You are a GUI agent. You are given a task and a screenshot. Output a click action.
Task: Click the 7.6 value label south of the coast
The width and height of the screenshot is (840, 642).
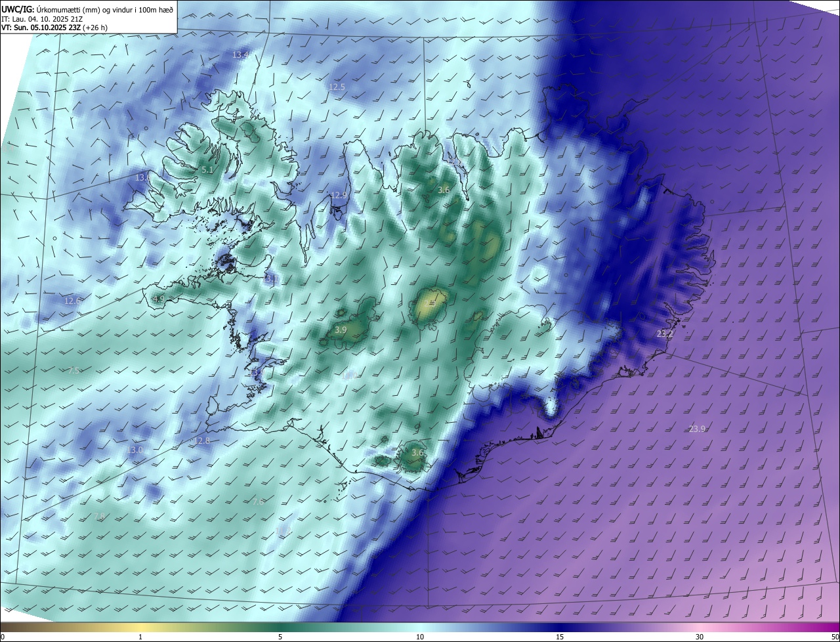258,502
